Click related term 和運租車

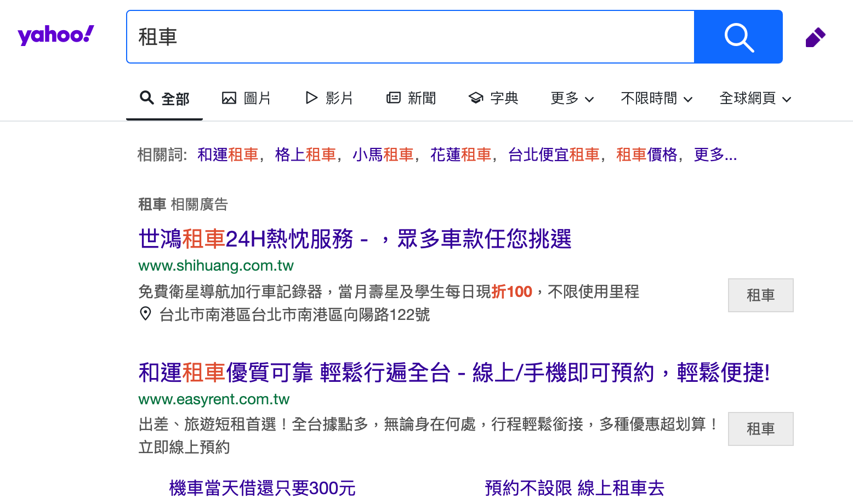[x=228, y=155]
